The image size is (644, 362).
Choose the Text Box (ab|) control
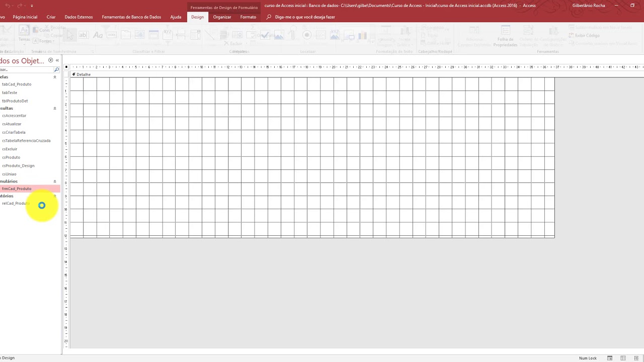coord(84,35)
